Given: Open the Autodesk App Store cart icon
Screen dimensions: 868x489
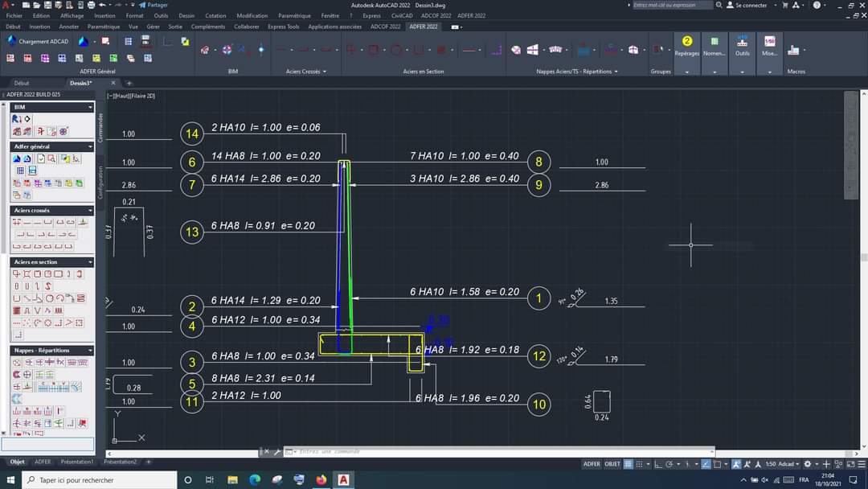Looking at the screenshot, I should (785, 5).
